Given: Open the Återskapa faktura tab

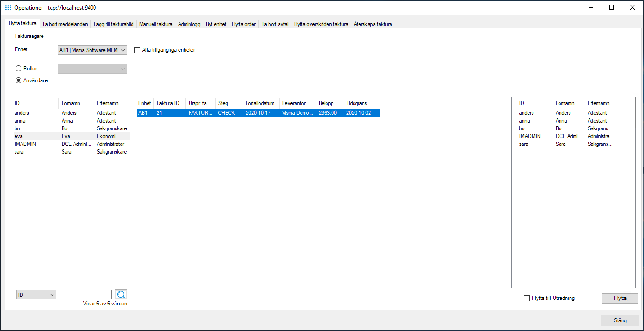Looking at the screenshot, I should pyautogui.click(x=372, y=24).
